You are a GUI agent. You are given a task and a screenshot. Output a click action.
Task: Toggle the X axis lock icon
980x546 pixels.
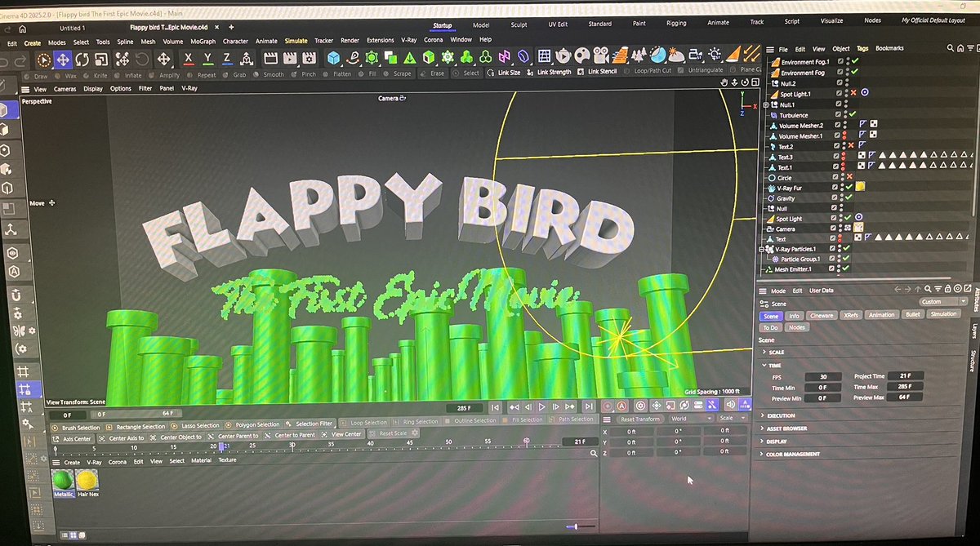tap(189, 58)
